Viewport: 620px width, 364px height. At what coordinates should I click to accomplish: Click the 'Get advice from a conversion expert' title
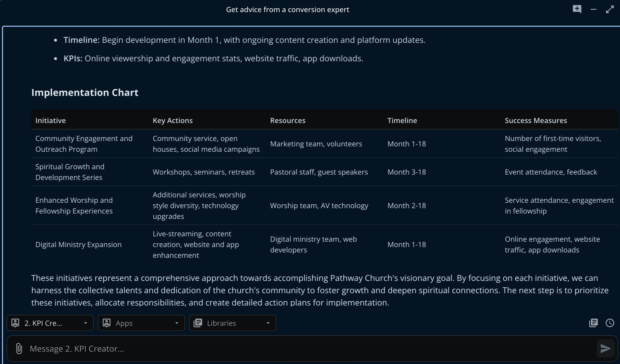(287, 10)
